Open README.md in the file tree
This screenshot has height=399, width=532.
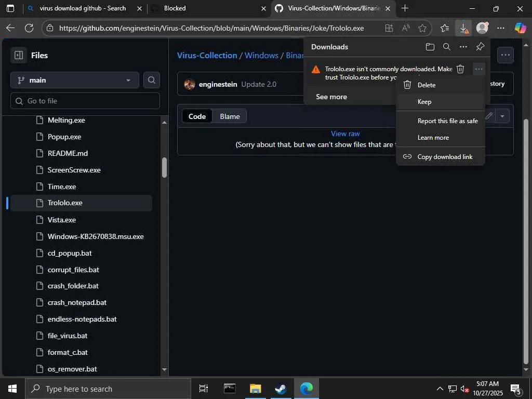[68, 153]
